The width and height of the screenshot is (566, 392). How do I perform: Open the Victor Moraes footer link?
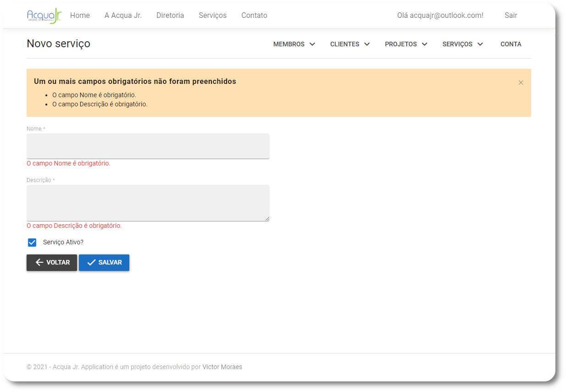222,367
